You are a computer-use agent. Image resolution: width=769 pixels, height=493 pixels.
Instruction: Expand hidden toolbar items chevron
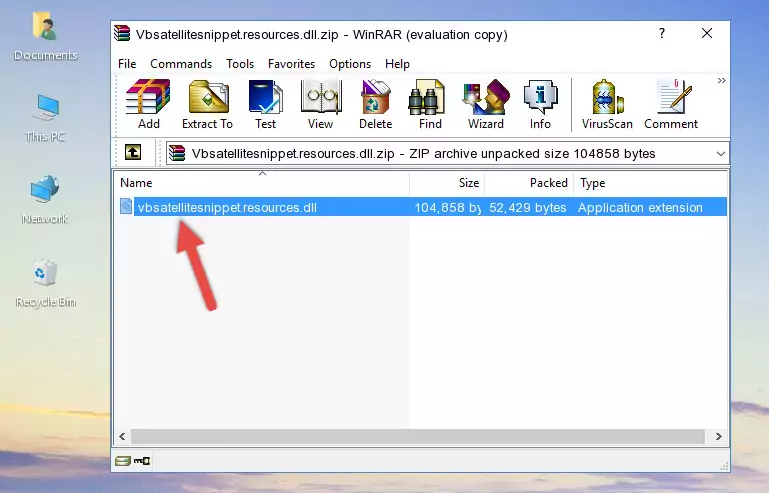[x=721, y=80]
